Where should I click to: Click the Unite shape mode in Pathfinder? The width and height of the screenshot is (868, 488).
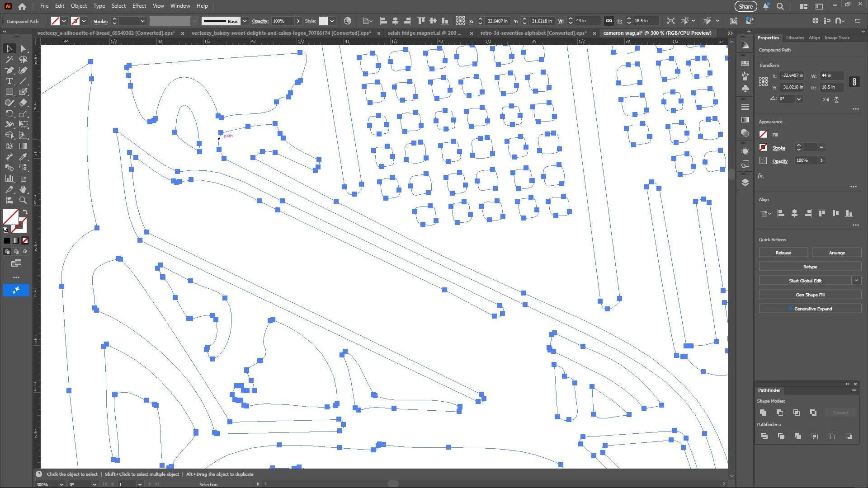pos(763,413)
